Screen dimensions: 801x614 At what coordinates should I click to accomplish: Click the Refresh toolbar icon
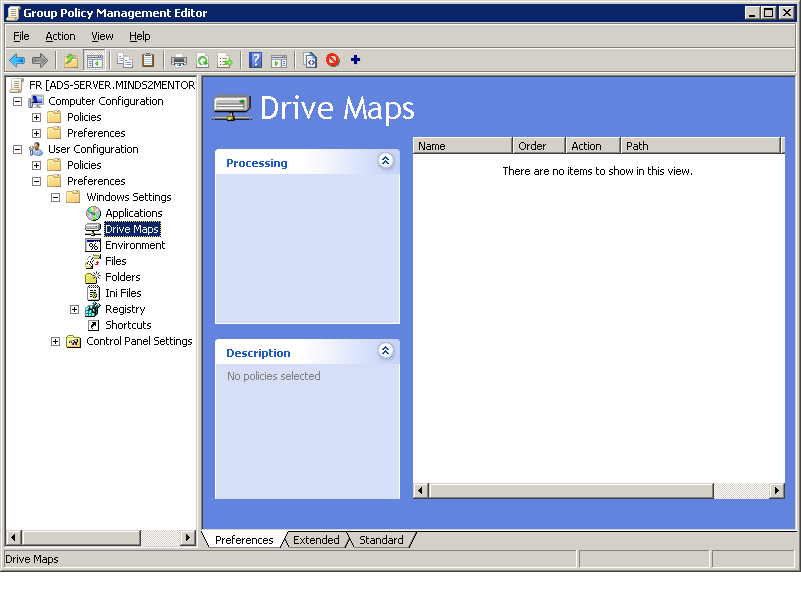click(x=203, y=60)
